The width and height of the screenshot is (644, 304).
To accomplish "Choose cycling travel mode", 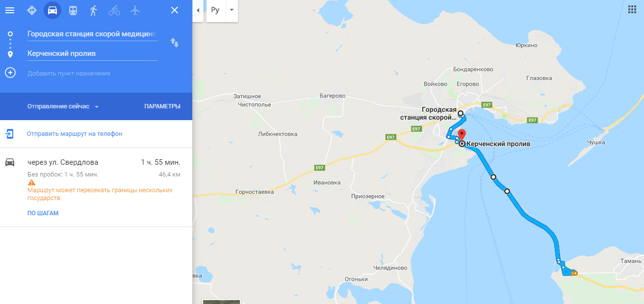I will (x=114, y=10).
